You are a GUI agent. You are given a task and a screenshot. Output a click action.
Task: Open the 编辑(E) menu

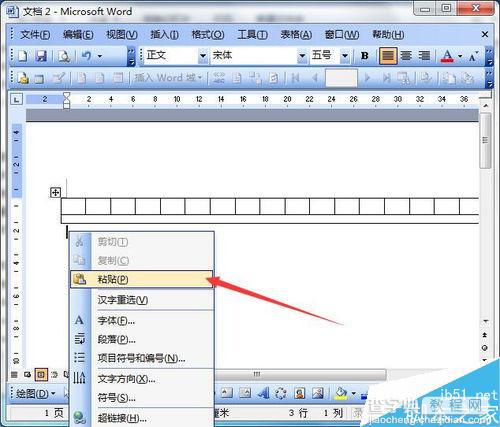(78, 34)
